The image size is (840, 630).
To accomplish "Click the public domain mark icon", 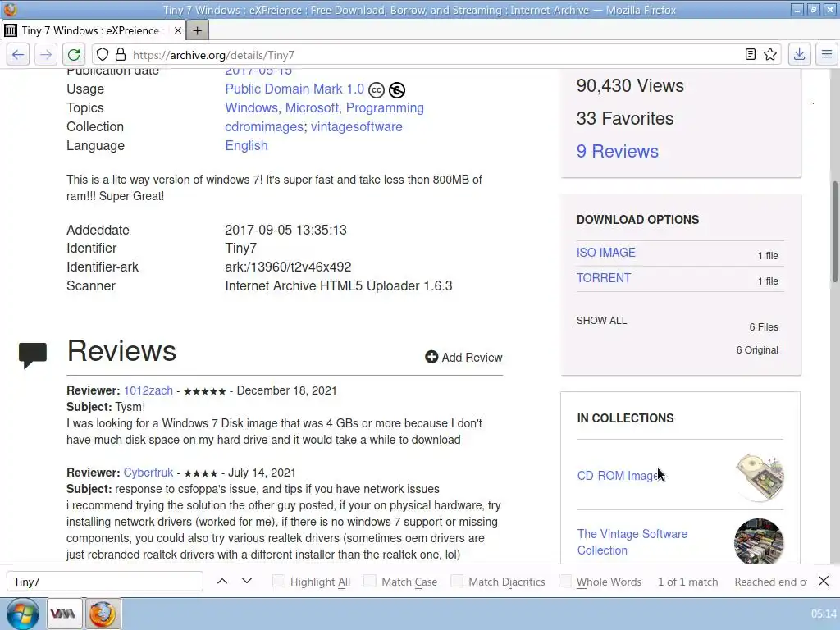I will pos(397,90).
